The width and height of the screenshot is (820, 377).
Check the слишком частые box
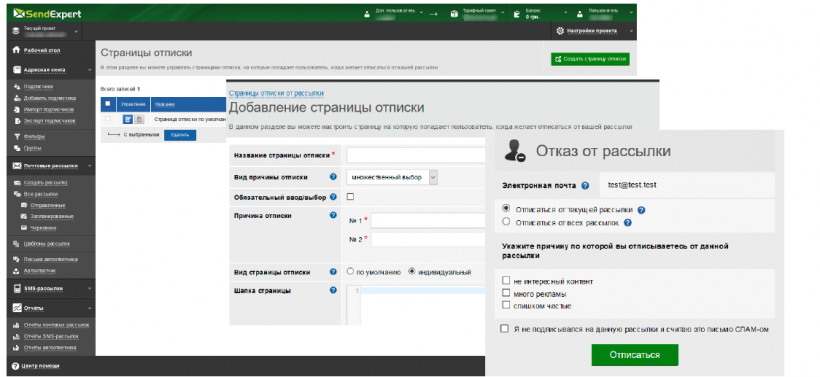coord(506,305)
